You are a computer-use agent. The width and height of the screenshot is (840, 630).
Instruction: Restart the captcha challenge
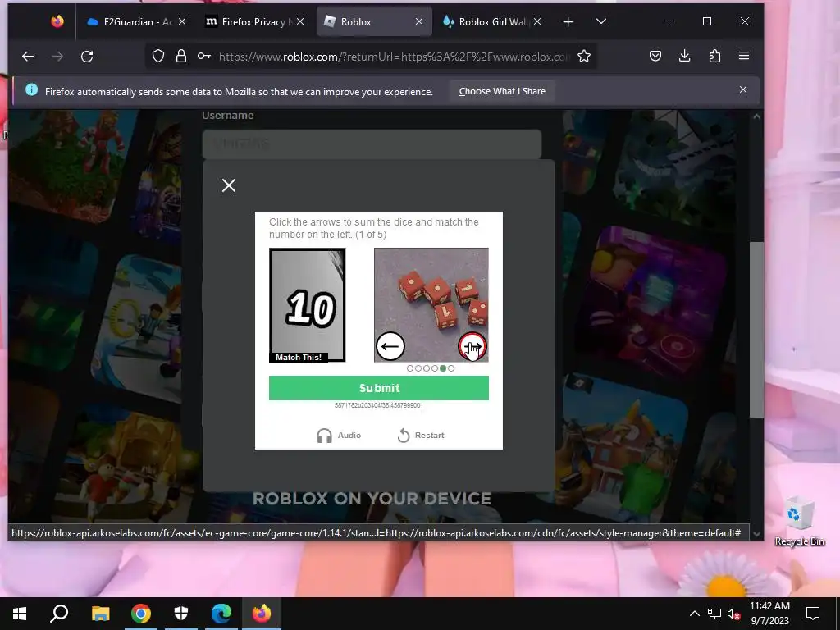[x=421, y=436]
